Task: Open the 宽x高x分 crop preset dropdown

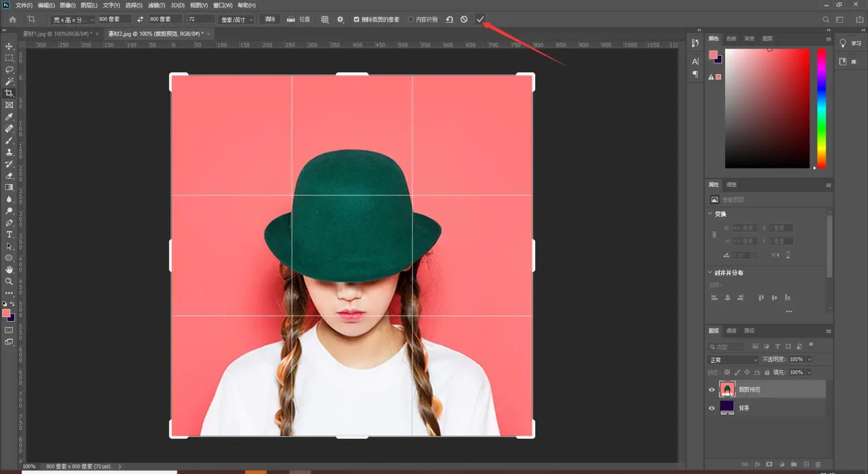Action: click(x=73, y=20)
